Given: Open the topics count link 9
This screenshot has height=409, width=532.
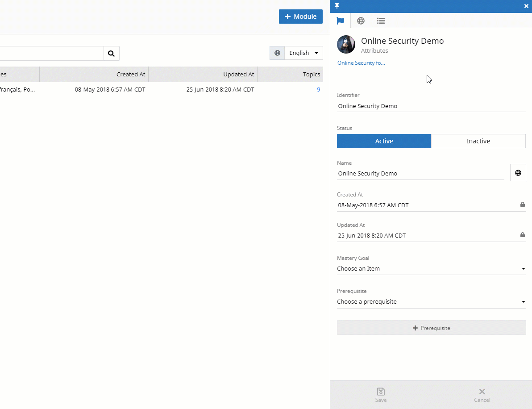Looking at the screenshot, I should pyautogui.click(x=318, y=90).
